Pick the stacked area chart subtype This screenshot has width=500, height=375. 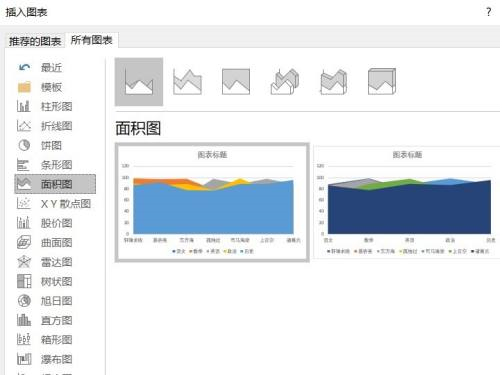click(x=187, y=82)
